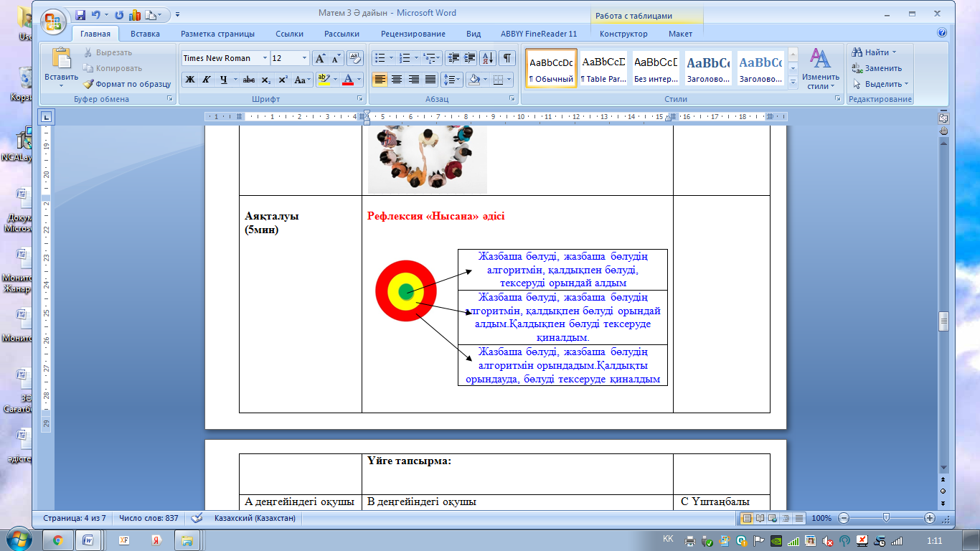Open Change Styles (Изменить стили)
Viewport: 980px width, 551px height.
[x=821, y=69]
